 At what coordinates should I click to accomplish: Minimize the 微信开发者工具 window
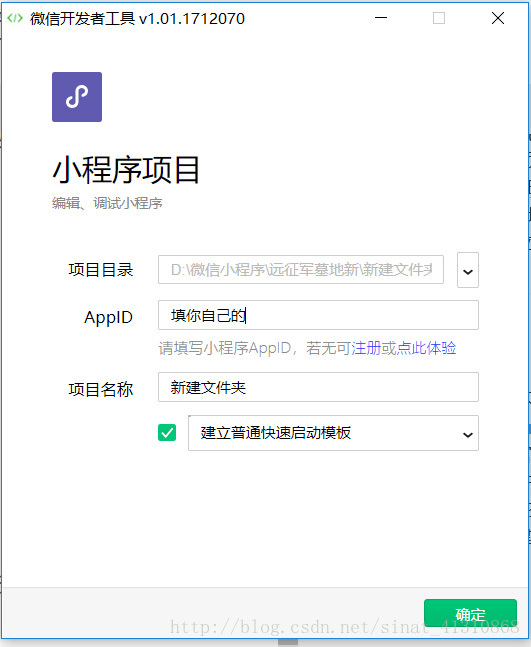[381, 18]
